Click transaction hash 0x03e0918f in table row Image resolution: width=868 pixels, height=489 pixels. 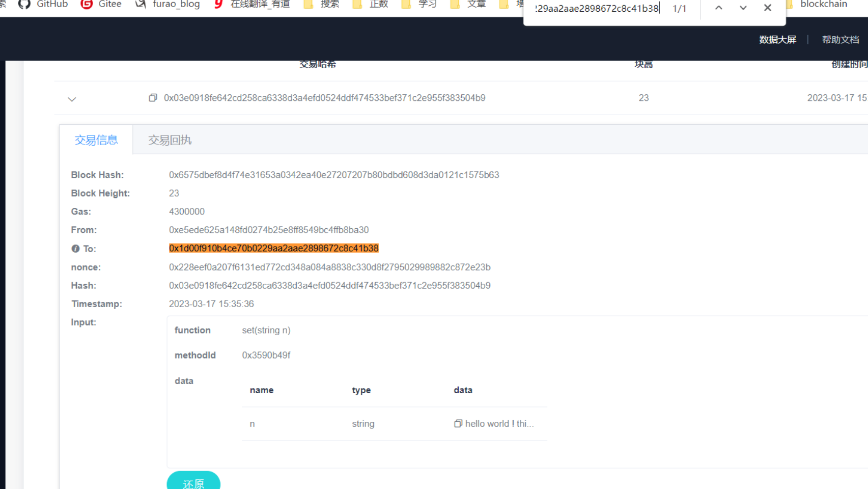click(324, 98)
